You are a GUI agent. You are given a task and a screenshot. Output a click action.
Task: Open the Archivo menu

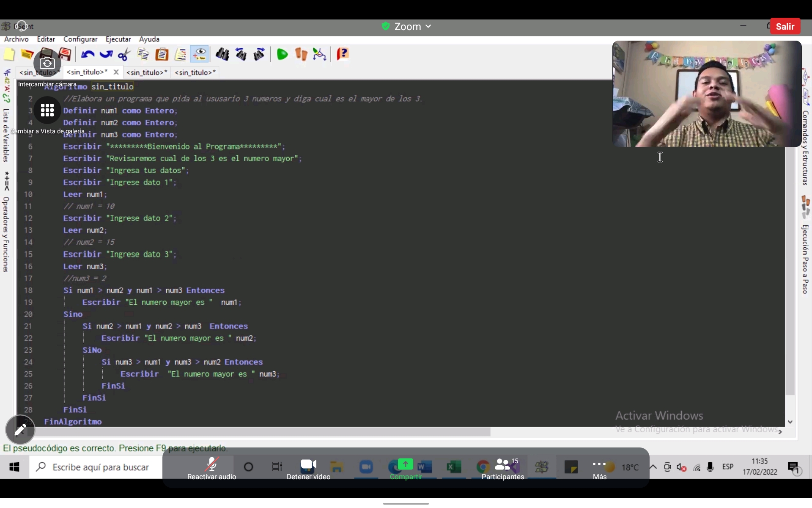(x=16, y=39)
